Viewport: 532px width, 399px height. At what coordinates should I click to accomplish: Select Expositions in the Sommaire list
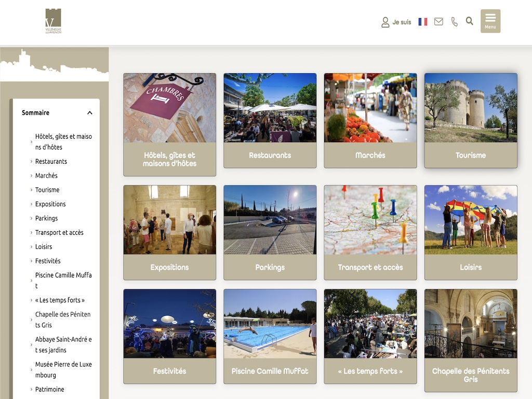coord(50,204)
